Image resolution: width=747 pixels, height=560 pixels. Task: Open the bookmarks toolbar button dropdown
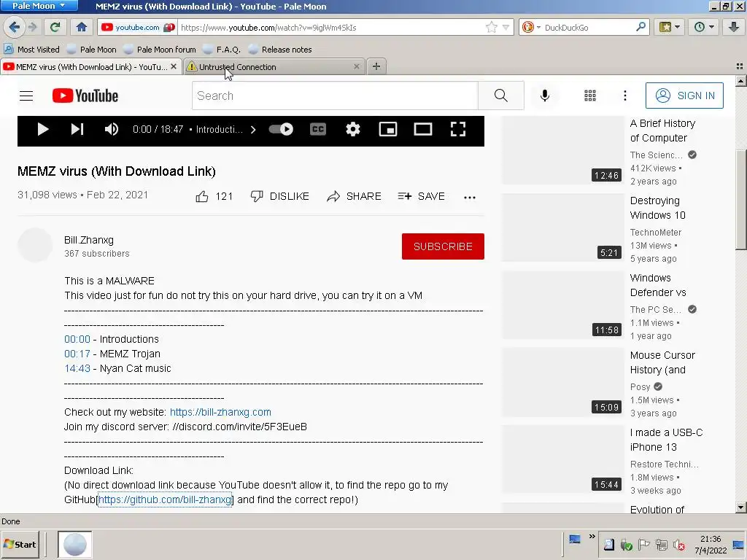pyautogui.click(x=669, y=27)
